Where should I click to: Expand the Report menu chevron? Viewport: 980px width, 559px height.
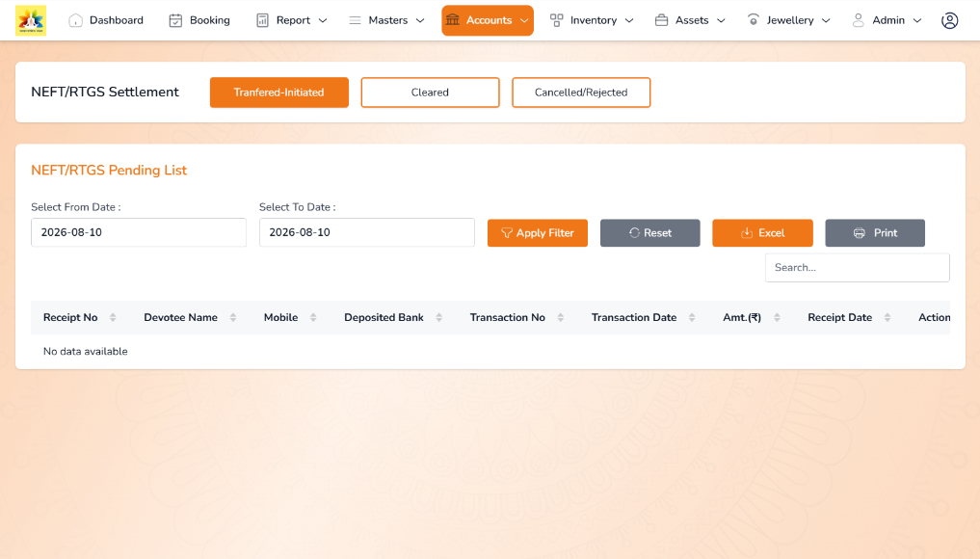tap(323, 20)
